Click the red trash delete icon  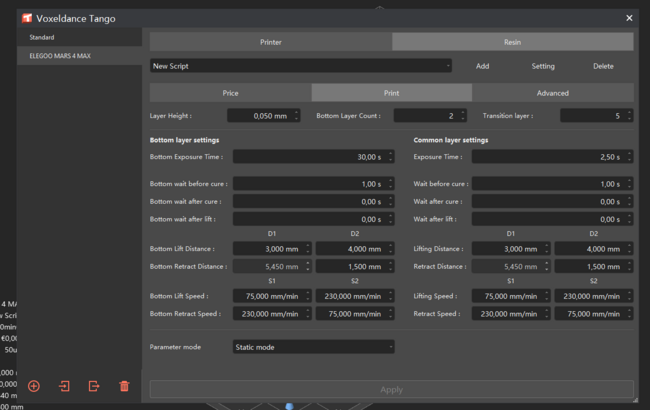[x=124, y=386]
